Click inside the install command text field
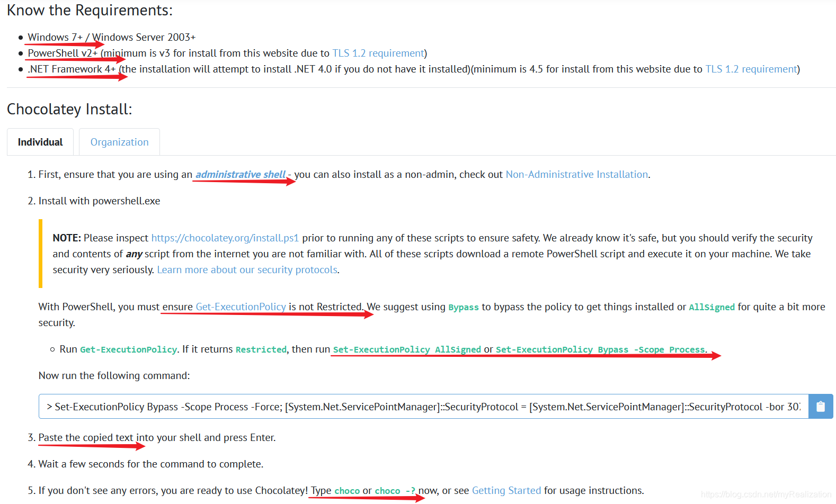The width and height of the screenshot is (836, 504). point(423,406)
